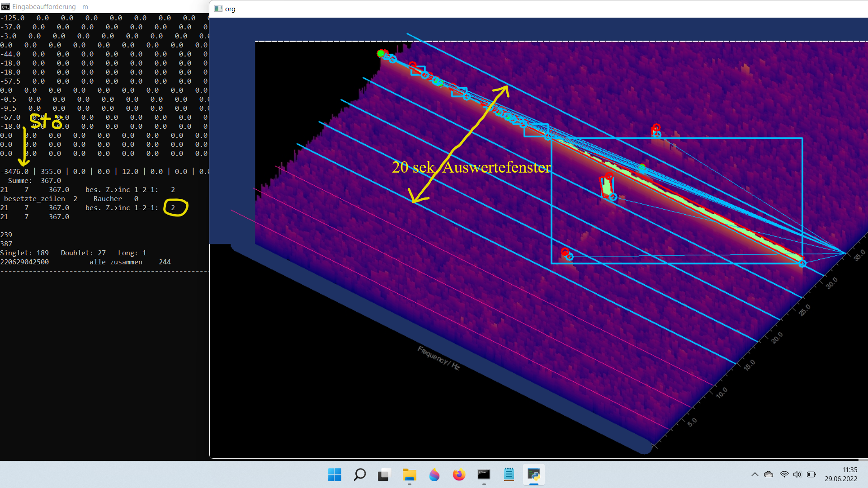
Task: Click the '-3476.0' value in the console
Action: 14,172
